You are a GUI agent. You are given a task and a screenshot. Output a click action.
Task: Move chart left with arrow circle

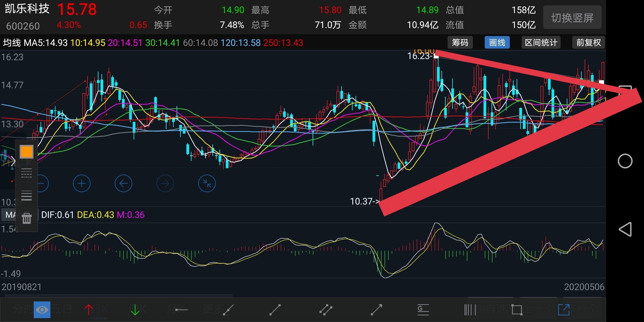point(123,183)
